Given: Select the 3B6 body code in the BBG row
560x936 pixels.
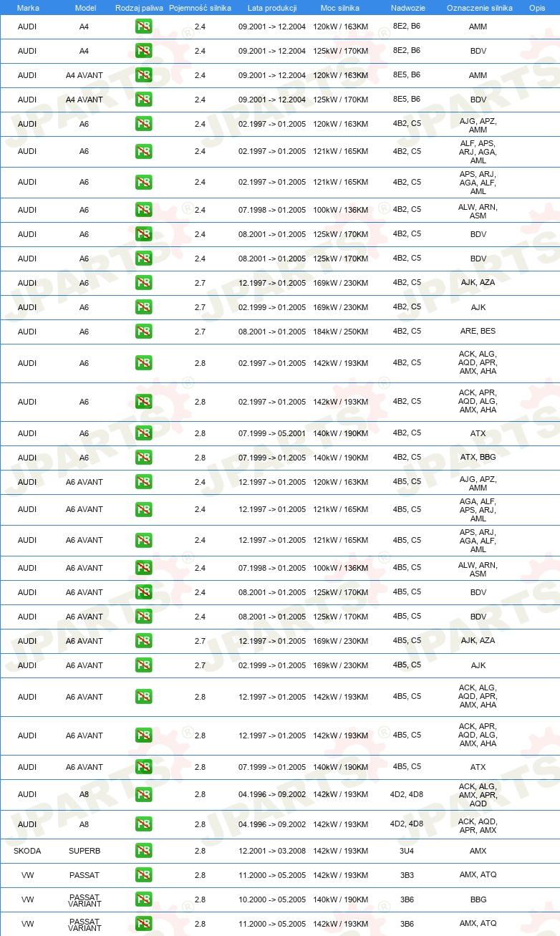Looking at the screenshot, I should point(407,899).
